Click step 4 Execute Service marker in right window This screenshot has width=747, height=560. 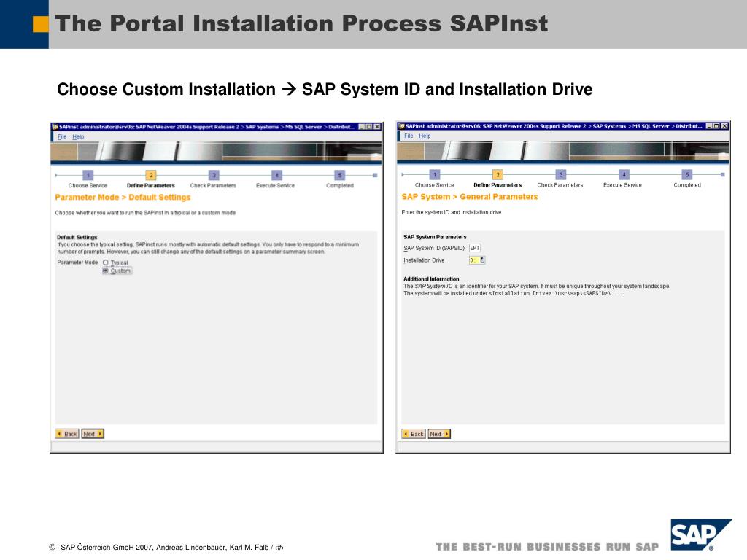tap(624, 175)
